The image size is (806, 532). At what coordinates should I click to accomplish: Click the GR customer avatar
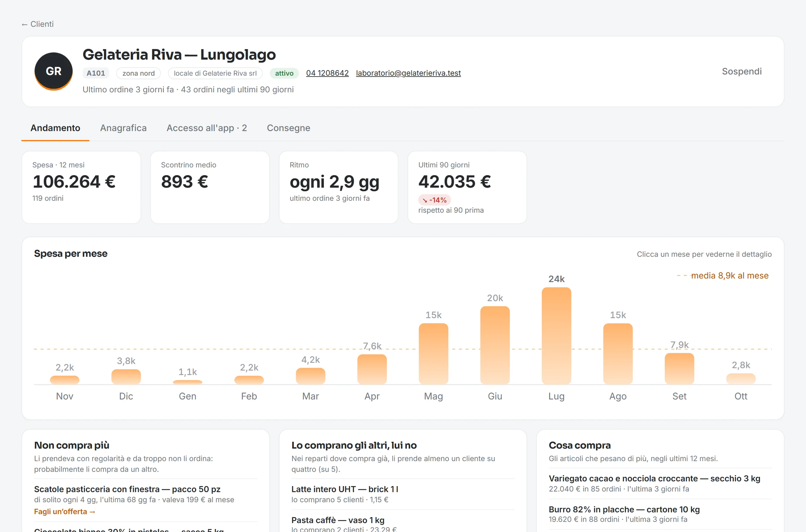pos(54,71)
